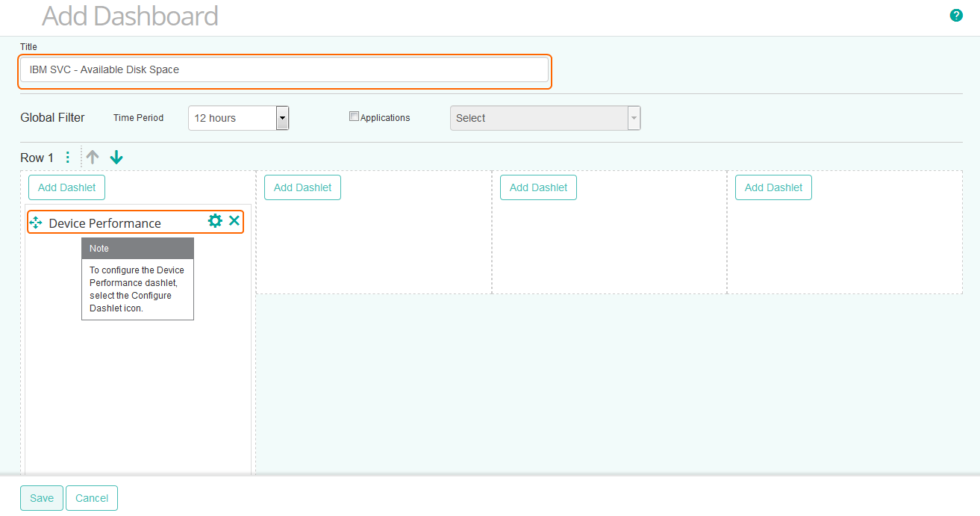Click Add Dashlet in the first column

point(66,187)
